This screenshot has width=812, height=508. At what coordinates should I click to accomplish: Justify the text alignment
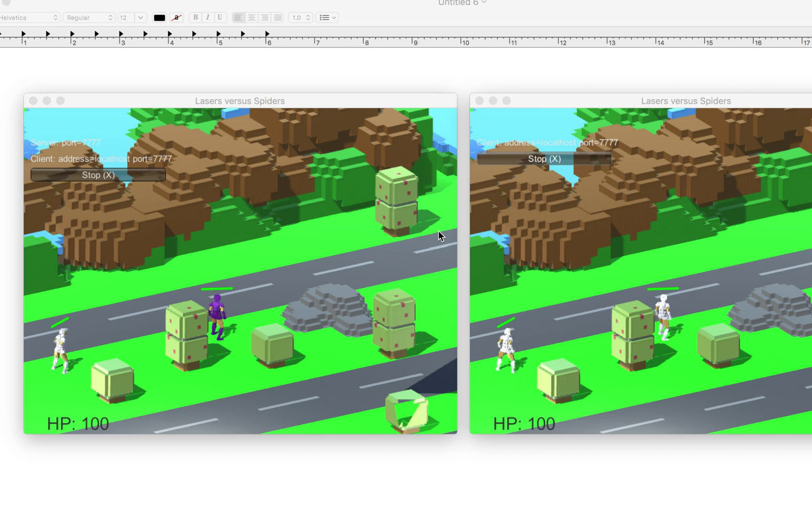point(278,17)
